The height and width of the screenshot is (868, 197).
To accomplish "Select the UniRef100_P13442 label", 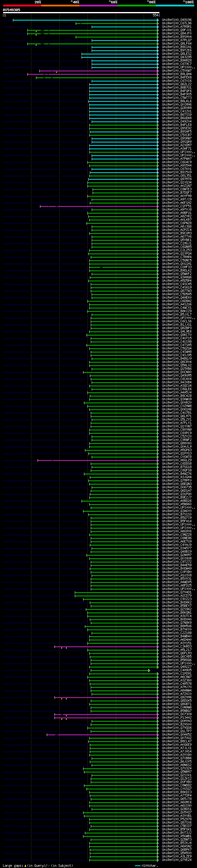I will point(177,718).
